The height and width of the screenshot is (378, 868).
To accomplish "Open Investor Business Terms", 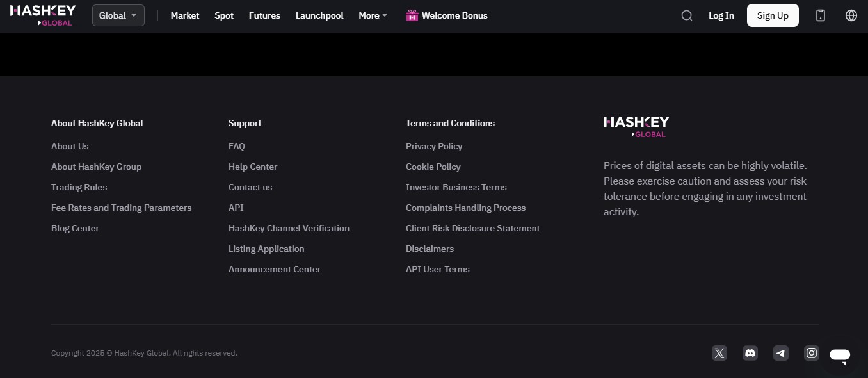I will tap(456, 187).
